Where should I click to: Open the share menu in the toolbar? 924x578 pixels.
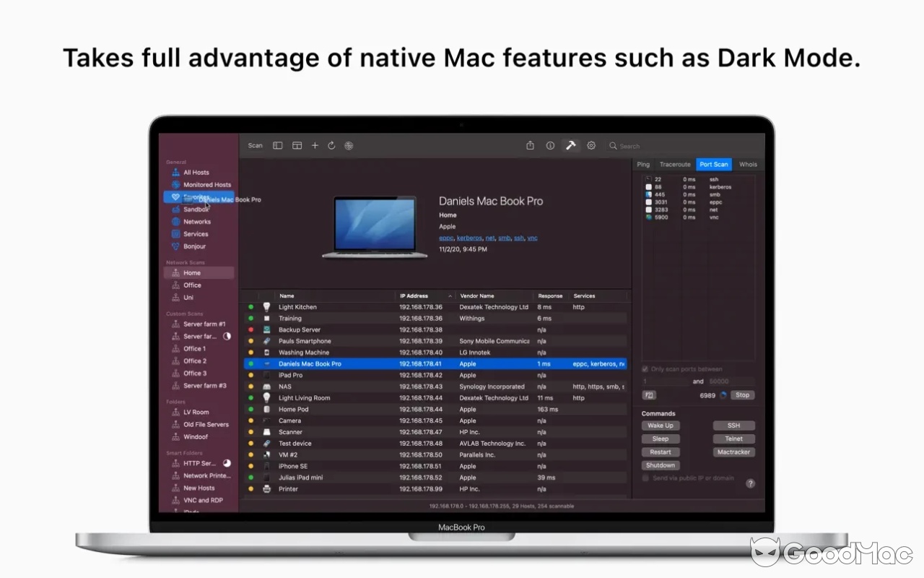pos(530,145)
